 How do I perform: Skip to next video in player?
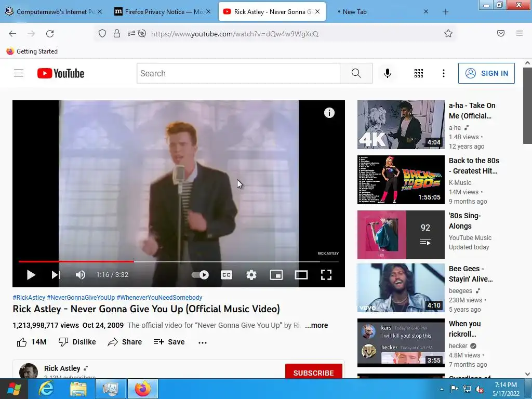click(x=56, y=275)
